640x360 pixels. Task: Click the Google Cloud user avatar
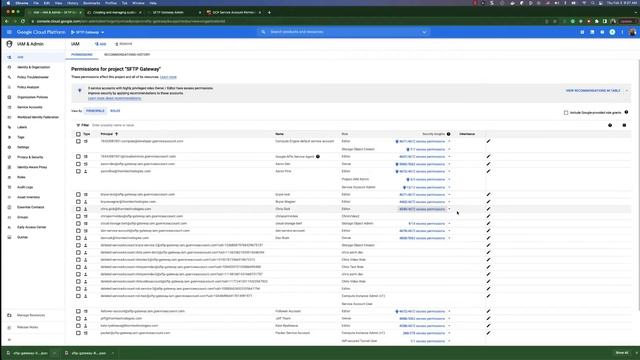[x=632, y=32]
